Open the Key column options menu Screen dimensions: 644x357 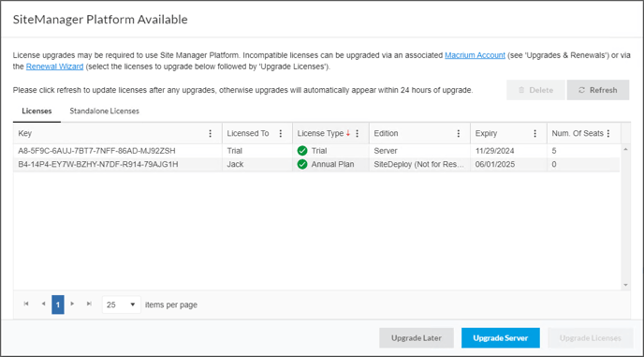(211, 133)
